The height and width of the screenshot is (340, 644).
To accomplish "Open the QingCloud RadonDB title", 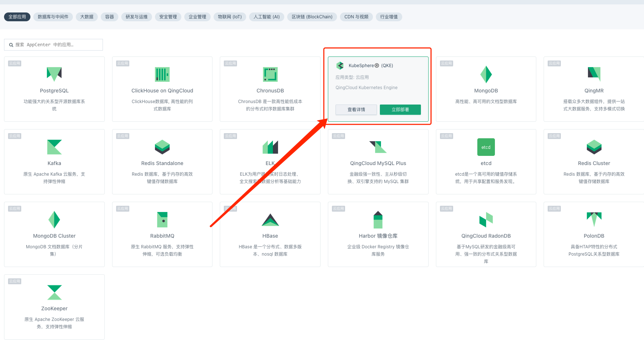I will tap(486, 236).
